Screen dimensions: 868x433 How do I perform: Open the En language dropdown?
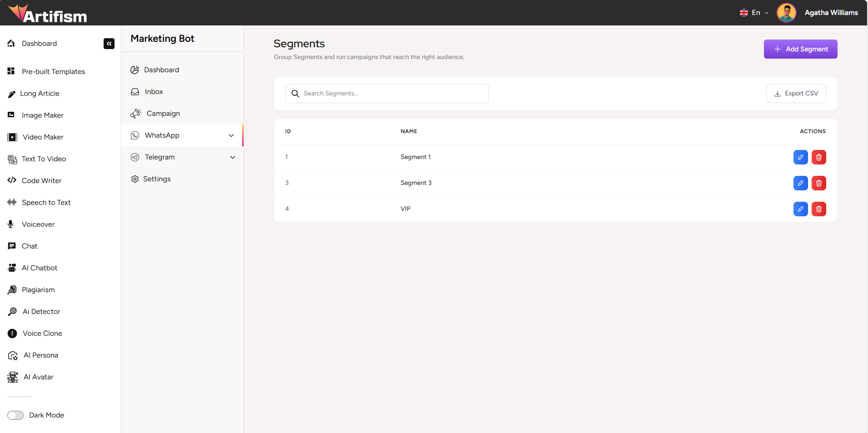pyautogui.click(x=754, y=12)
